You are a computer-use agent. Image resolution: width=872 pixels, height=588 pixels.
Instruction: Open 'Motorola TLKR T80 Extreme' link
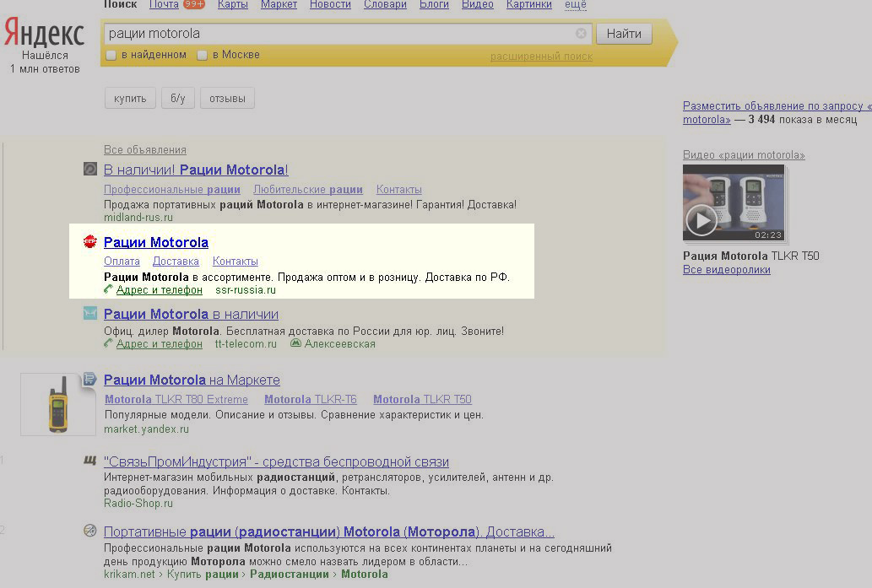[176, 399]
